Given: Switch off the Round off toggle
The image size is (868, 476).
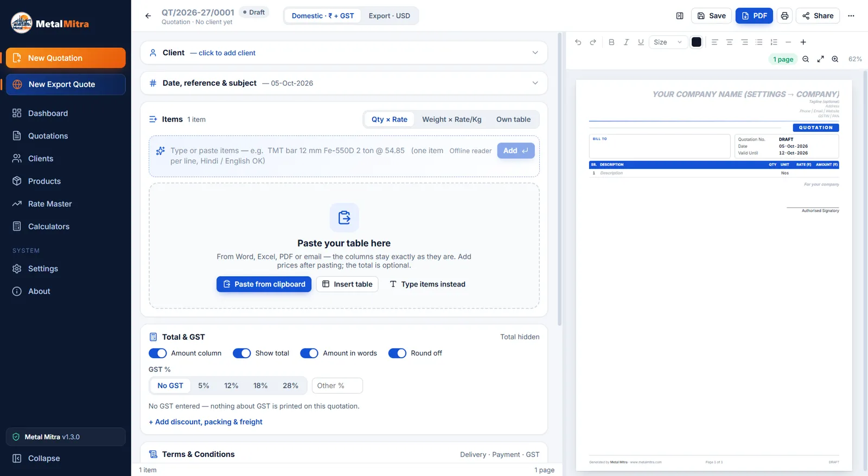Looking at the screenshot, I should [397, 353].
